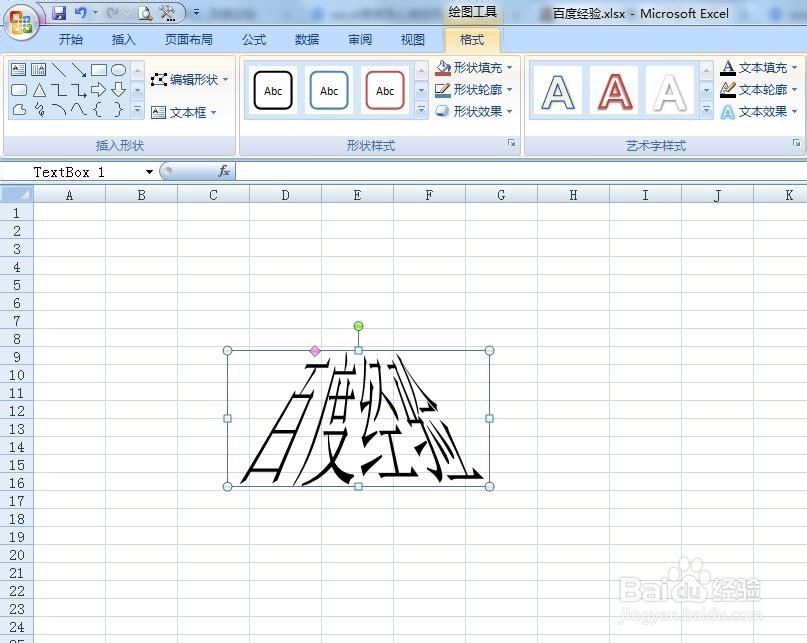This screenshot has height=643, width=807.
Task: Click the Redo arrow icon
Action: tap(113, 12)
